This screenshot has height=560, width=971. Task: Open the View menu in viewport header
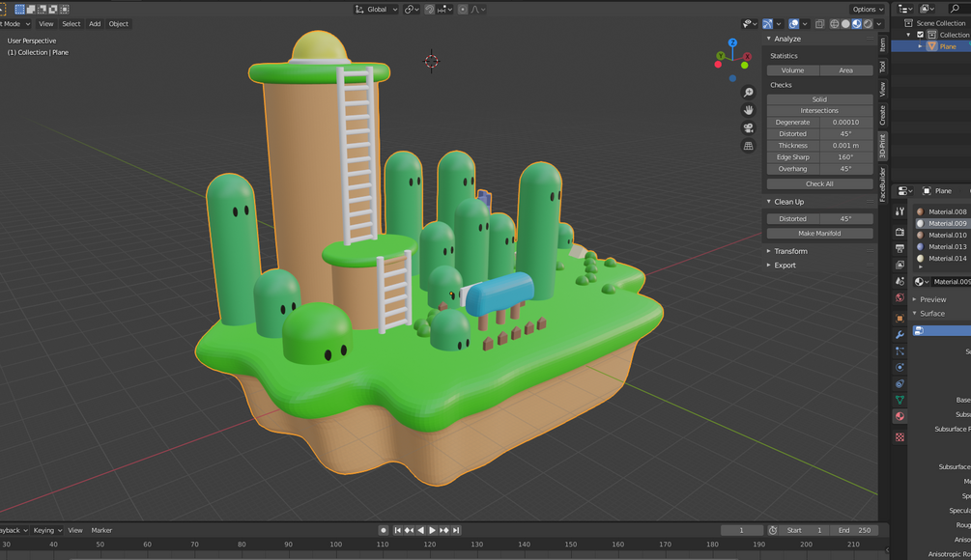click(45, 24)
